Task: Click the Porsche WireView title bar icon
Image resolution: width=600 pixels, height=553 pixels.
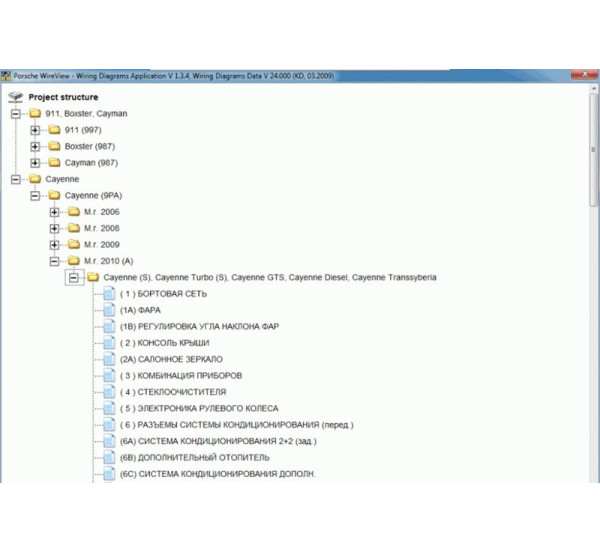Action: [6, 76]
